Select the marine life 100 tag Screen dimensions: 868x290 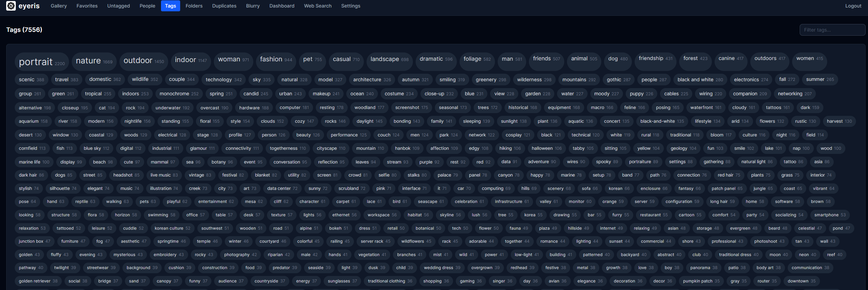(34, 162)
